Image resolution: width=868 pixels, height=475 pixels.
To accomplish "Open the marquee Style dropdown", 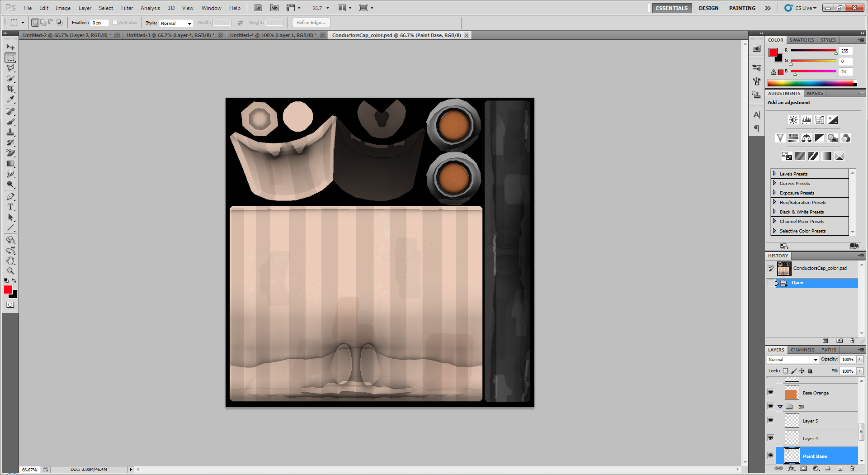I will pyautogui.click(x=176, y=23).
